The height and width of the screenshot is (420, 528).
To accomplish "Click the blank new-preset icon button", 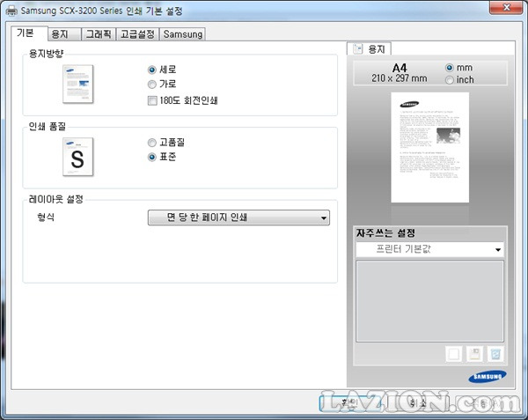I will pyautogui.click(x=453, y=354).
